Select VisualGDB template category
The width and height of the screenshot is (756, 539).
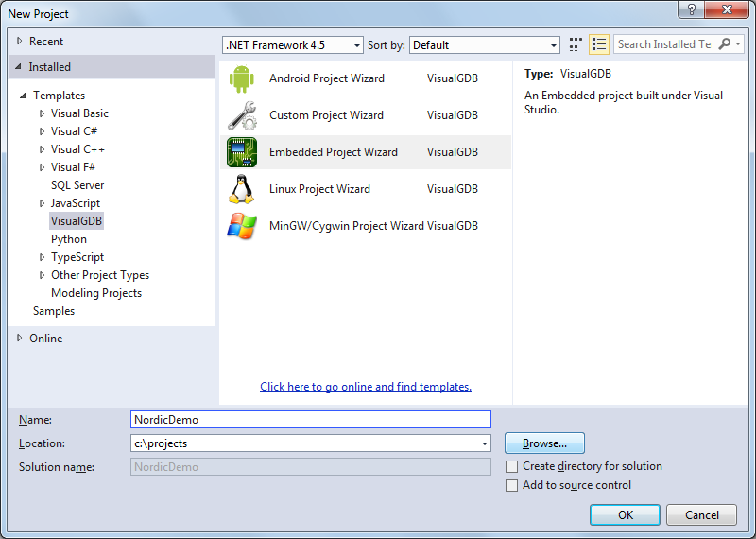77,221
